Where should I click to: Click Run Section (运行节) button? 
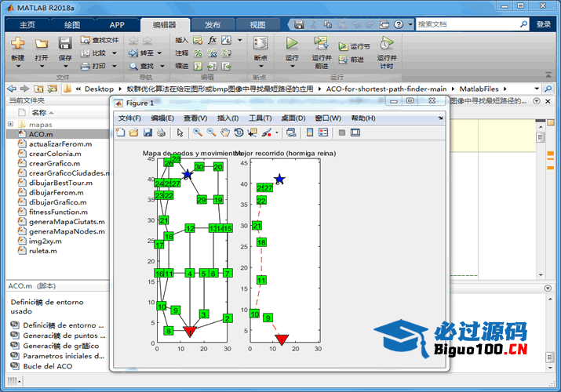coord(355,46)
